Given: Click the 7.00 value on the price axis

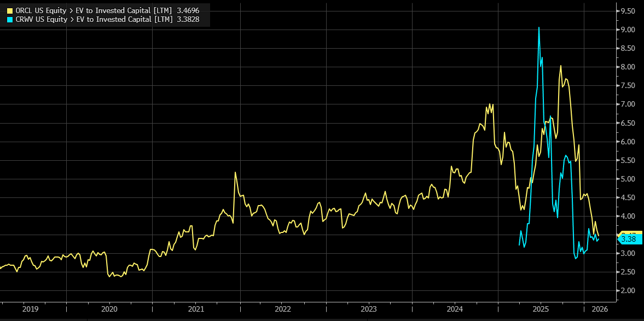Looking at the screenshot, I should (x=629, y=104).
